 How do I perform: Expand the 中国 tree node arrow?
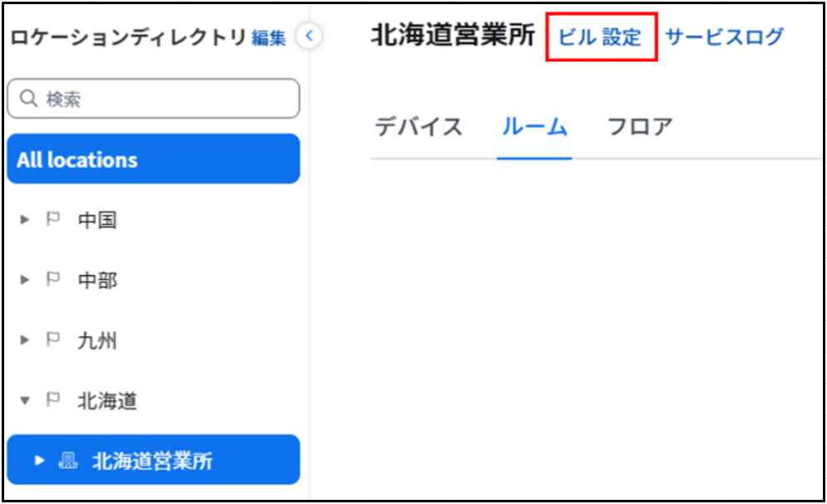coord(24,220)
